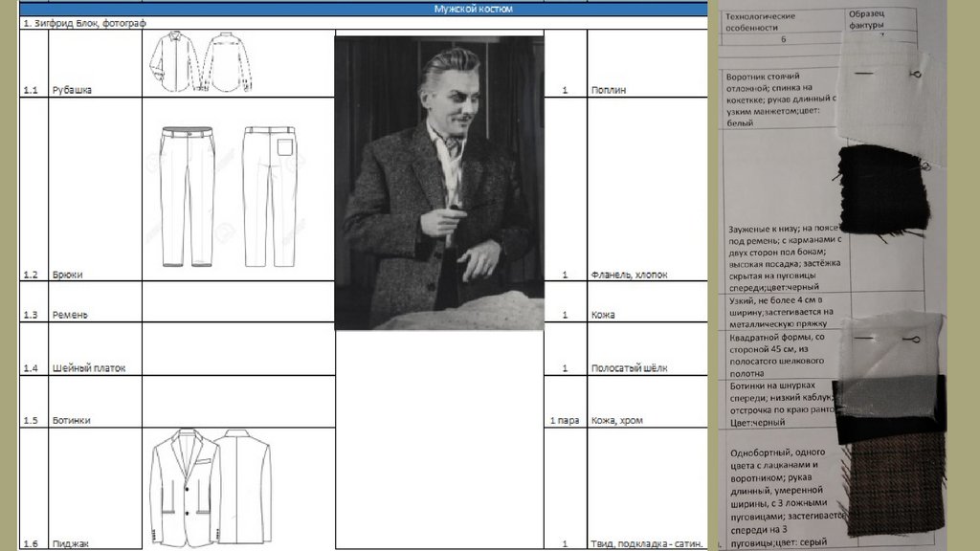Select the black-and-white photo of the man

[x=438, y=182]
